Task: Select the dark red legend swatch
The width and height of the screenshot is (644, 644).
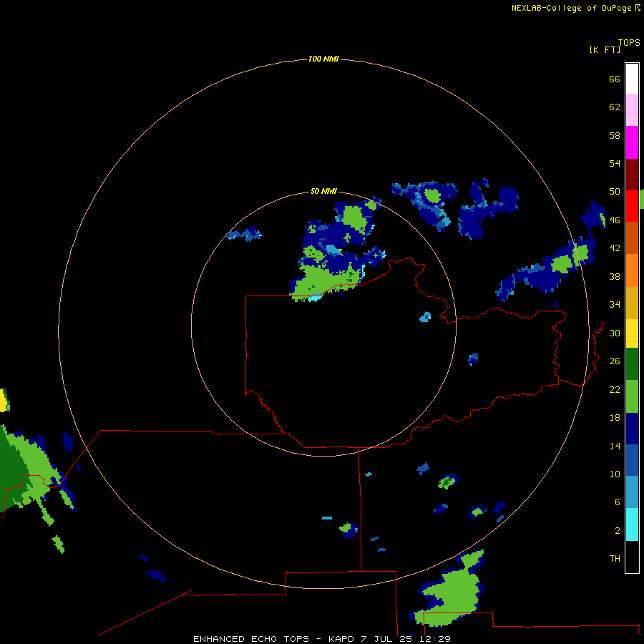Action: click(632, 175)
